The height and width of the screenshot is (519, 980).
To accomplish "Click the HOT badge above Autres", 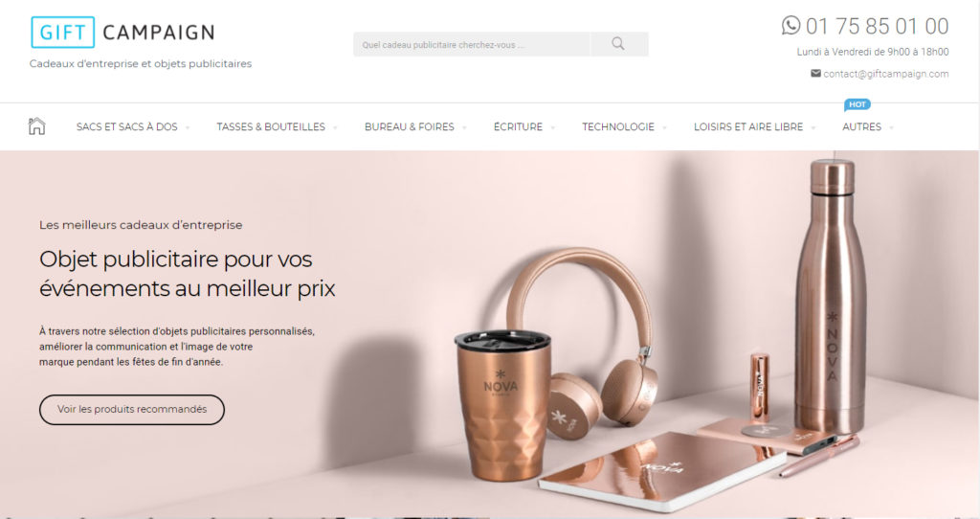I will 857,104.
